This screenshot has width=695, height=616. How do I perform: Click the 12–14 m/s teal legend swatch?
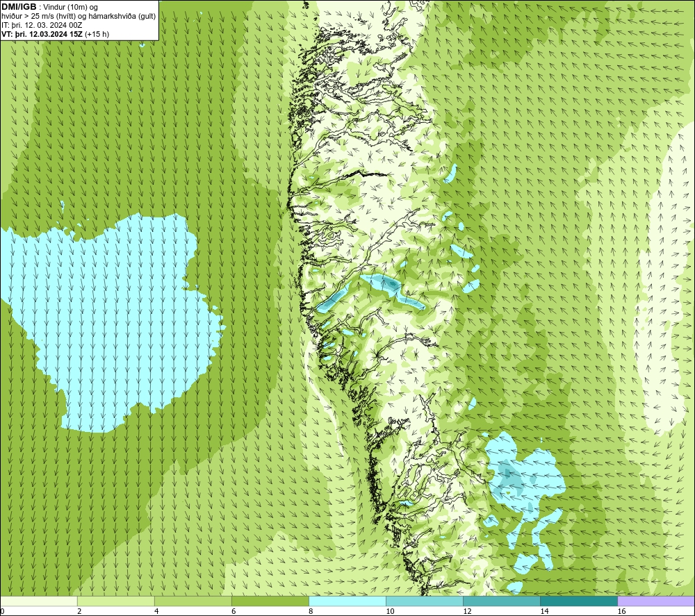tap(501, 601)
